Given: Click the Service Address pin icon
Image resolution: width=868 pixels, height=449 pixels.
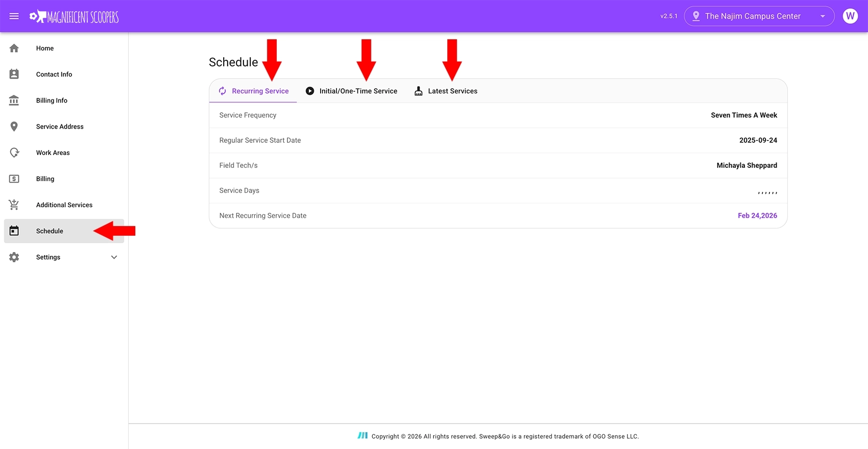Looking at the screenshot, I should coord(14,127).
